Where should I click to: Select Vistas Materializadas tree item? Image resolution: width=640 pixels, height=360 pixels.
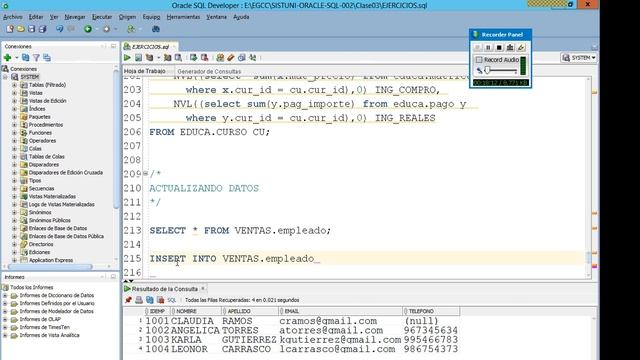[52, 196]
